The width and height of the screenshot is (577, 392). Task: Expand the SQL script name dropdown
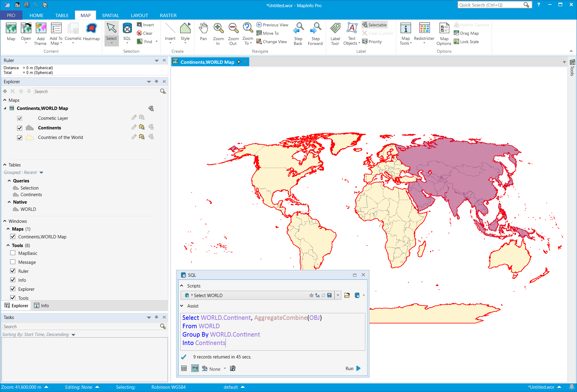[338, 295]
